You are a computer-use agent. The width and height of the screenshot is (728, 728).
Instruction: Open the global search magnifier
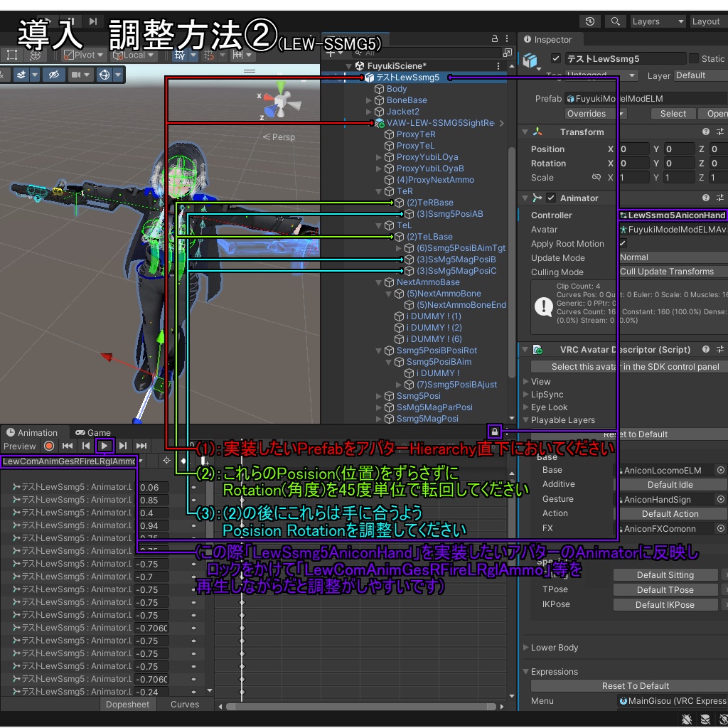click(x=616, y=21)
